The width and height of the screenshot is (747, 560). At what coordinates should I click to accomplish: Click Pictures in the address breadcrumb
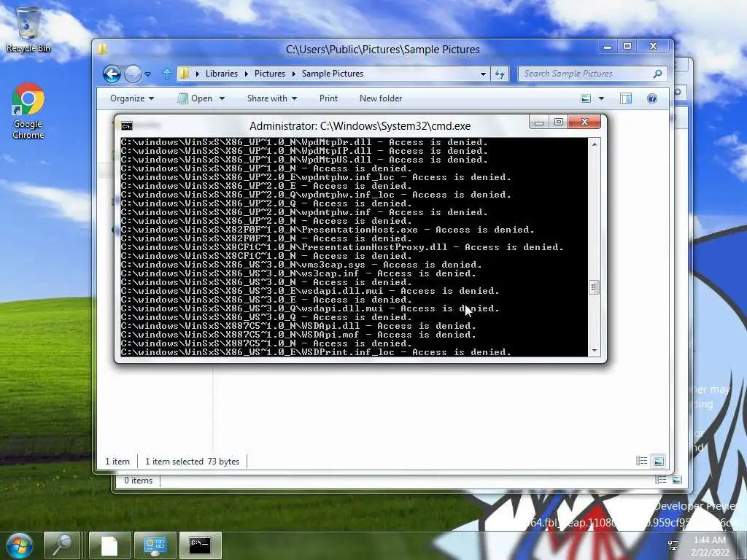tap(270, 74)
